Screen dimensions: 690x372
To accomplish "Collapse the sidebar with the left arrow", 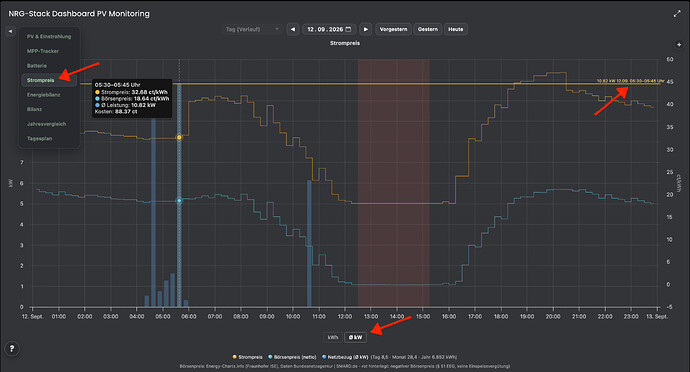I will [11, 31].
